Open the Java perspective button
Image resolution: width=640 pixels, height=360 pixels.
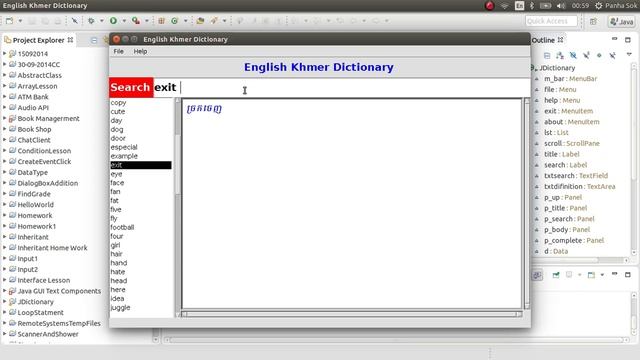(622, 21)
